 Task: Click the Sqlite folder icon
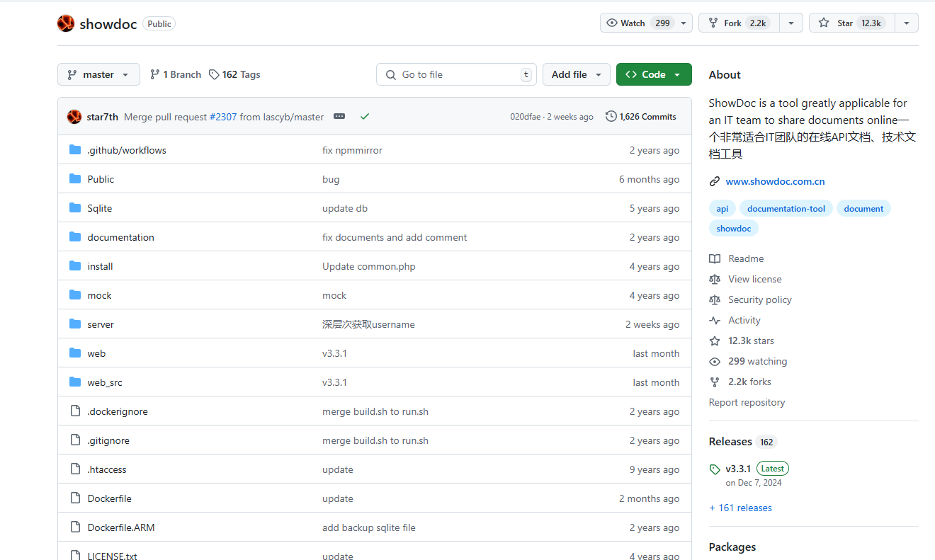click(x=75, y=208)
